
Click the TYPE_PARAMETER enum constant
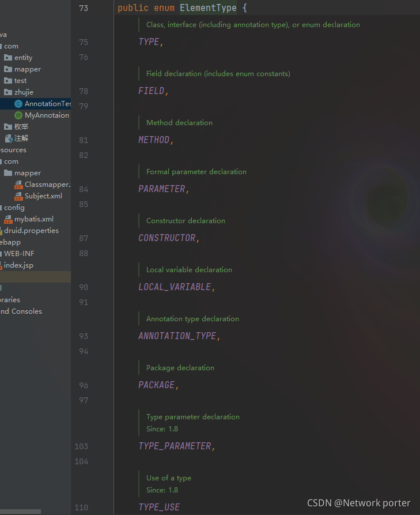pyautogui.click(x=175, y=446)
